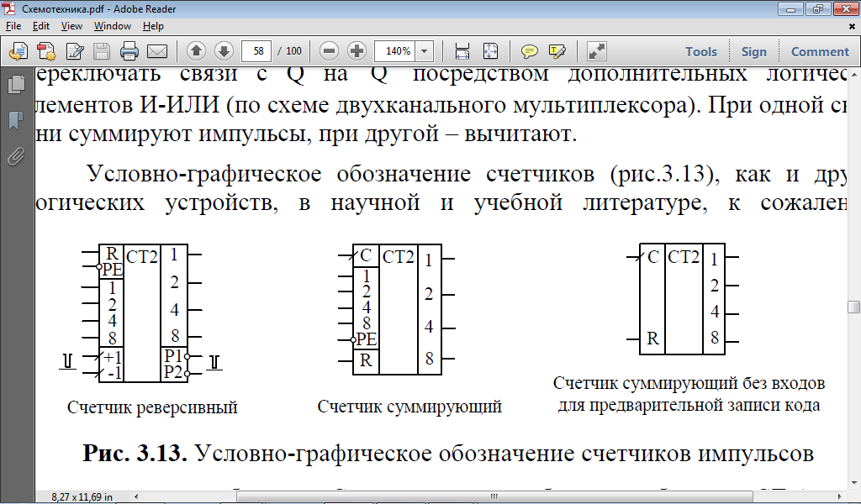The height and width of the screenshot is (504, 861).
Task: Close the document with menu bar X
Action: [x=853, y=26]
